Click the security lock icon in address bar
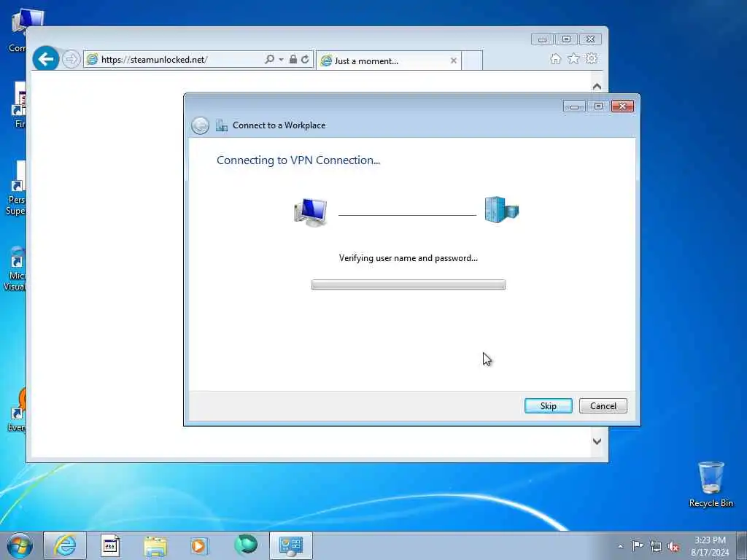 (x=293, y=59)
